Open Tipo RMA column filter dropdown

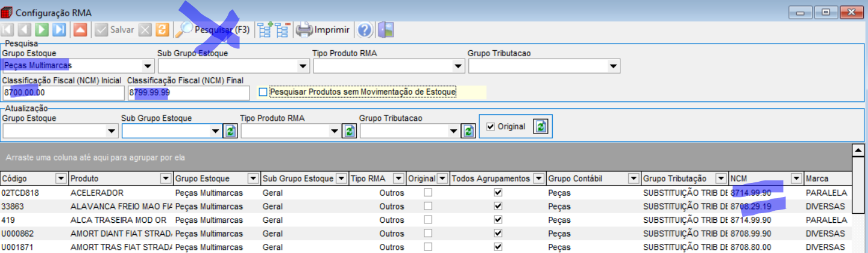[x=398, y=179]
